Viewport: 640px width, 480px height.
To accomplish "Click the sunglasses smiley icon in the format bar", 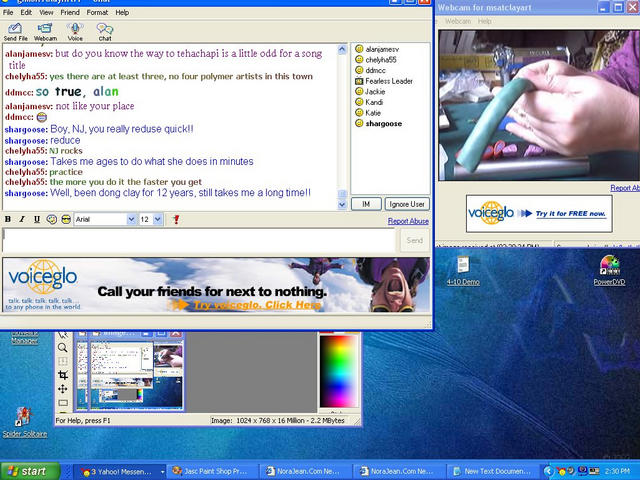I will pos(66,220).
